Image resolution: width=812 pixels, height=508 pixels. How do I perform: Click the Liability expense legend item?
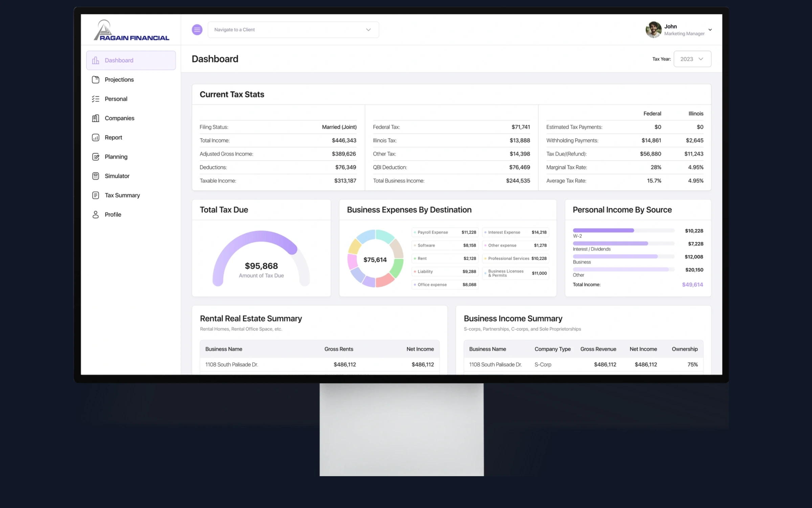pyautogui.click(x=445, y=272)
